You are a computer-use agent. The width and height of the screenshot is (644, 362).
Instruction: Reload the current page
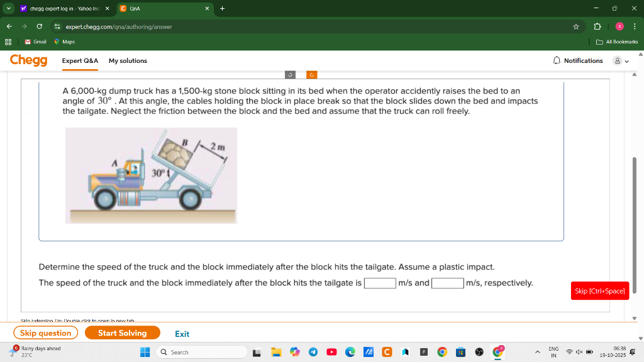(x=40, y=26)
